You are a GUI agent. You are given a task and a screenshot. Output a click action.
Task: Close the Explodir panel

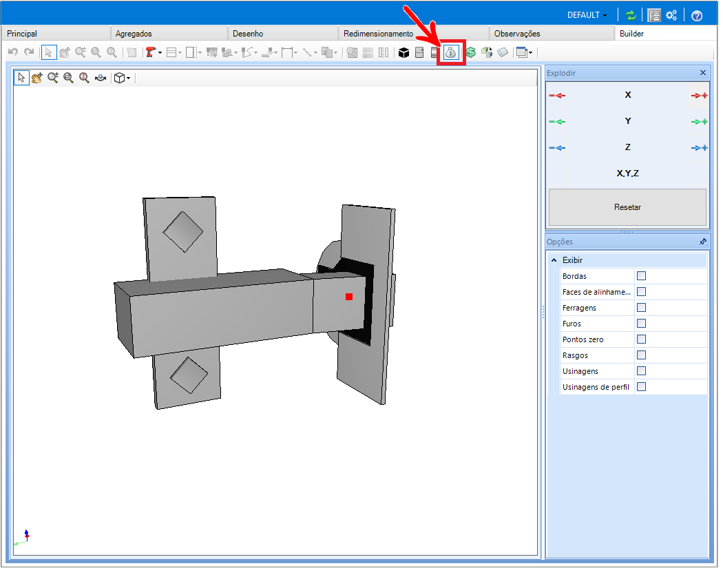703,73
